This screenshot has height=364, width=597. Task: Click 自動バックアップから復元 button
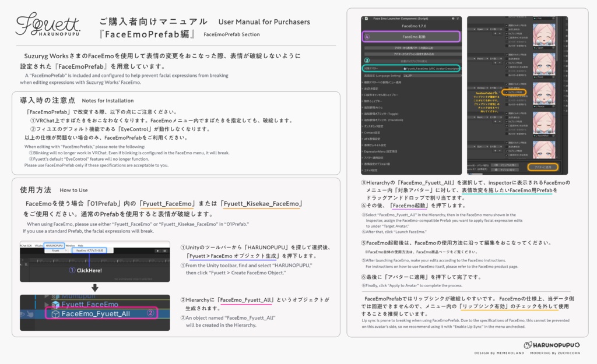[x=415, y=61]
